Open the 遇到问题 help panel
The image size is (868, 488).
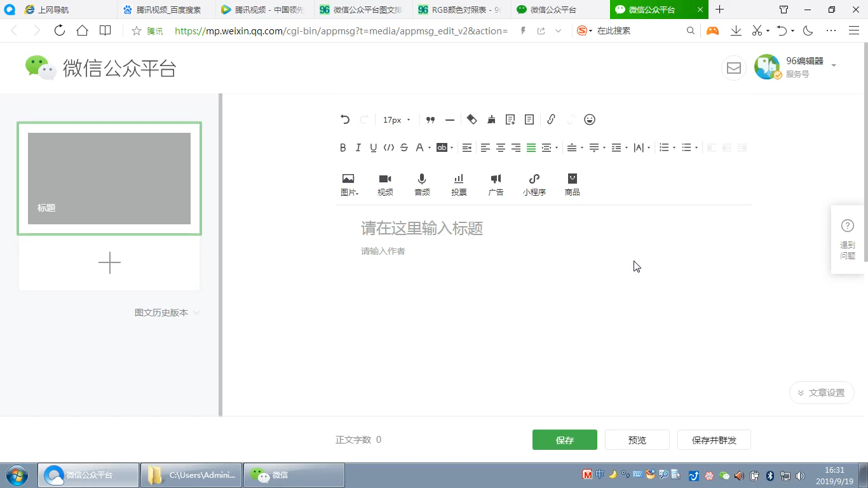click(847, 240)
